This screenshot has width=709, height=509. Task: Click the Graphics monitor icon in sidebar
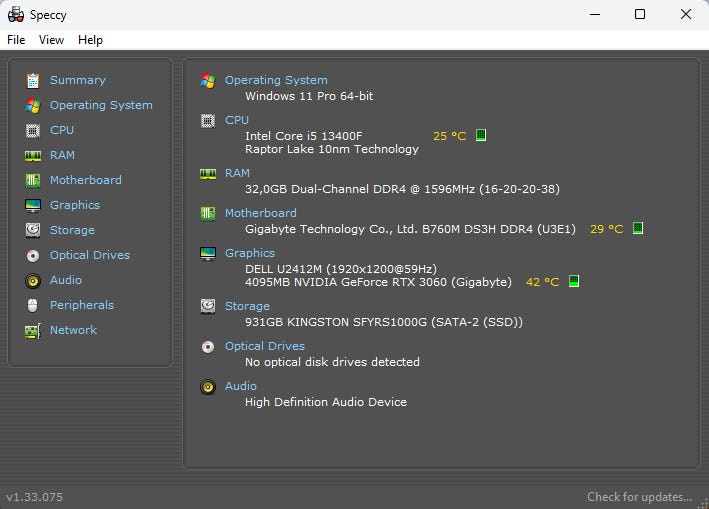(x=33, y=205)
